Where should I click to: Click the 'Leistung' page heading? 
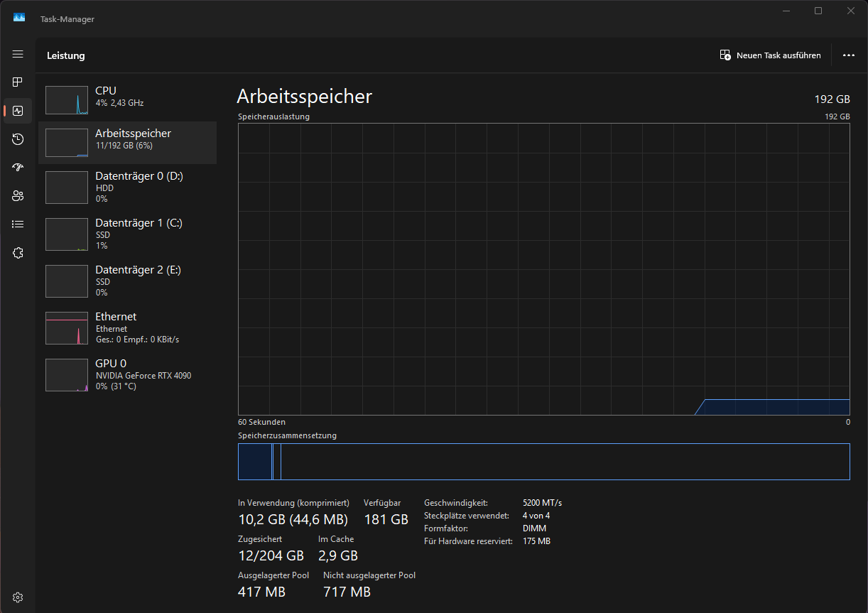pyautogui.click(x=66, y=55)
